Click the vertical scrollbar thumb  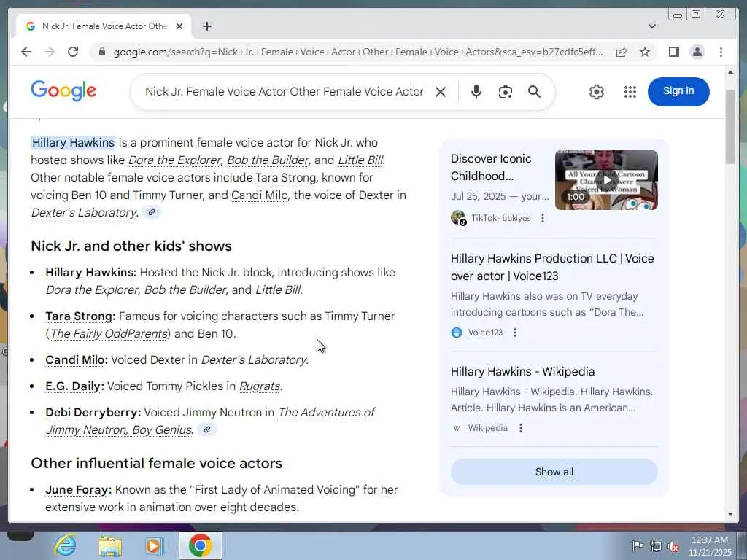(731, 126)
